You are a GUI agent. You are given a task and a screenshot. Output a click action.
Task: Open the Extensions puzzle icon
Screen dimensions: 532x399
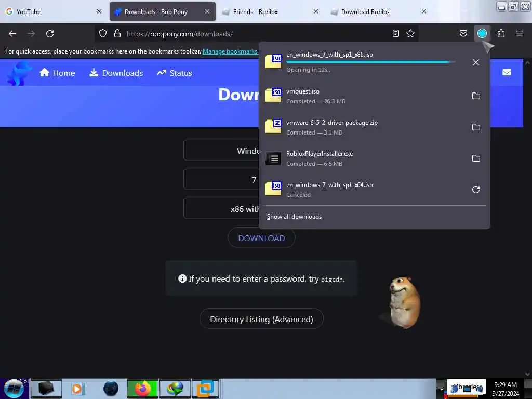pos(501,34)
